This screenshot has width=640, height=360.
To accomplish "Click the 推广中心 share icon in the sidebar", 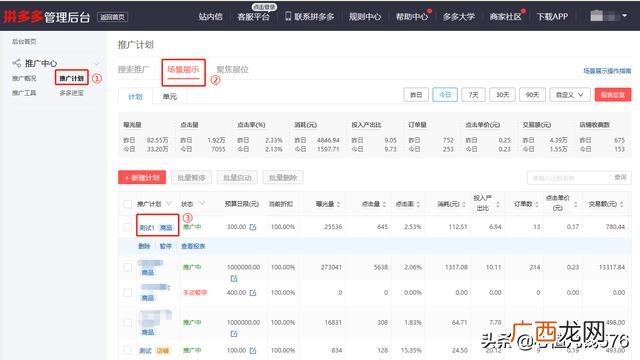I will pos(17,63).
